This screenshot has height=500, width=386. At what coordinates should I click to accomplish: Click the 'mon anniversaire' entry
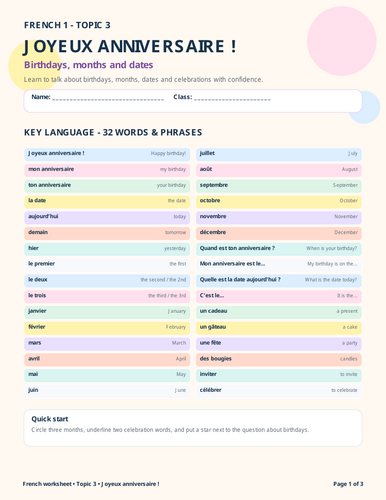coord(107,169)
